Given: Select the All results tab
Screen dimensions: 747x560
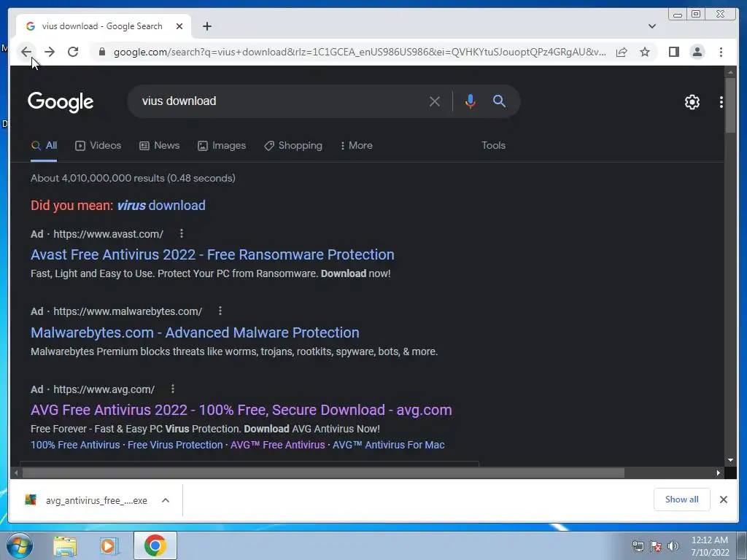Looking at the screenshot, I should point(44,146).
